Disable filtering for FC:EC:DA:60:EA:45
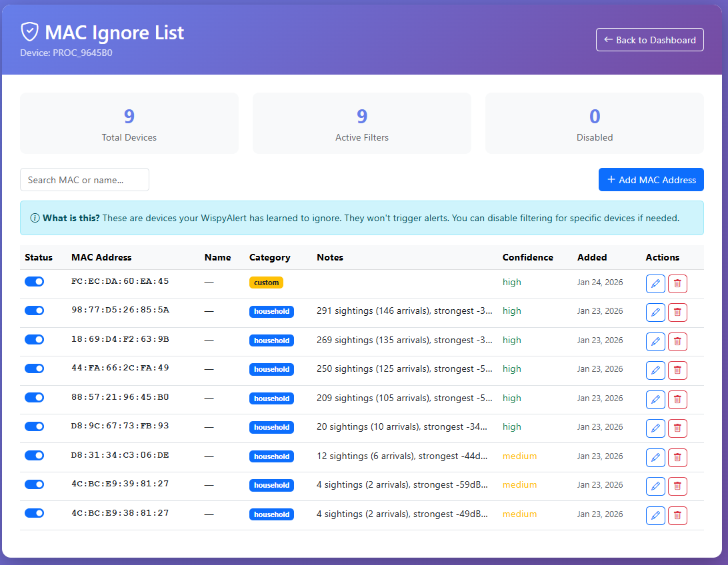The width and height of the screenshot is (728, 565). click(34, 281)
